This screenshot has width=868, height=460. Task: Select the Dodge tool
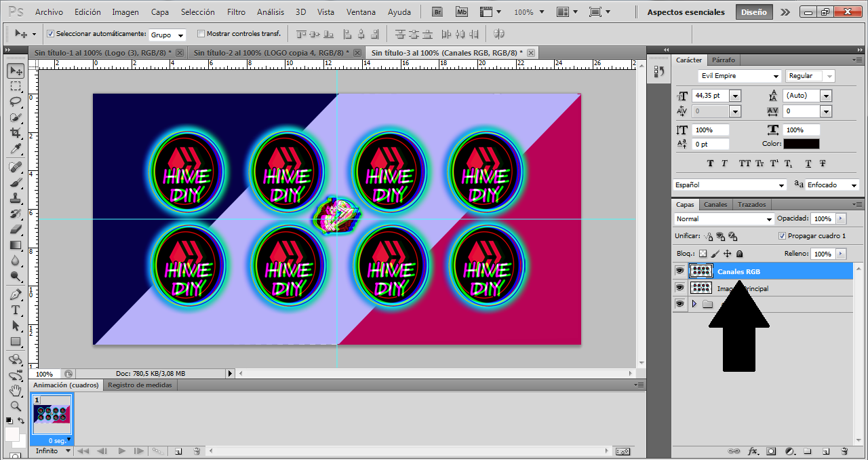(16, 276)
